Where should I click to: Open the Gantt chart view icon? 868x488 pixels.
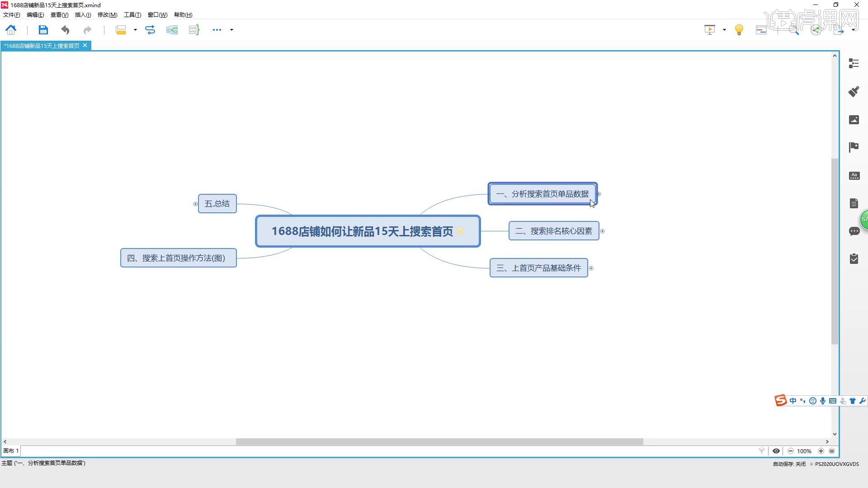(761, 30)
